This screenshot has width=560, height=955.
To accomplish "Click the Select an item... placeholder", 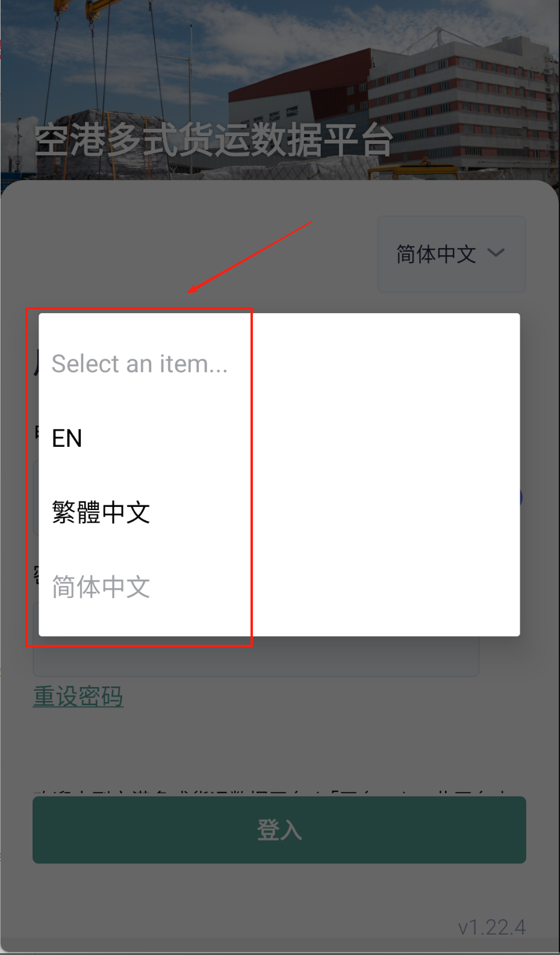I will tap(140, 364).
